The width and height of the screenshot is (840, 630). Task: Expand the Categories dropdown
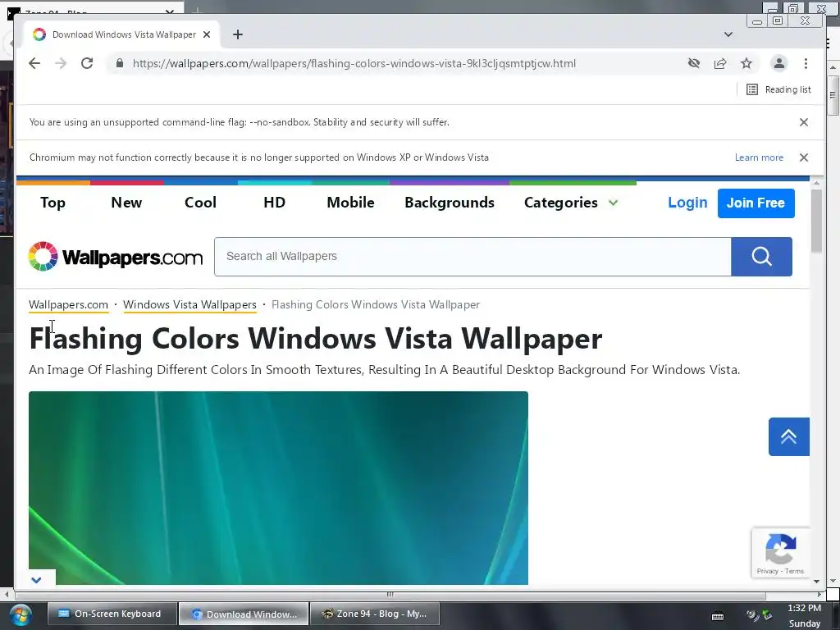pyautogui.click(x=571, y=203)
